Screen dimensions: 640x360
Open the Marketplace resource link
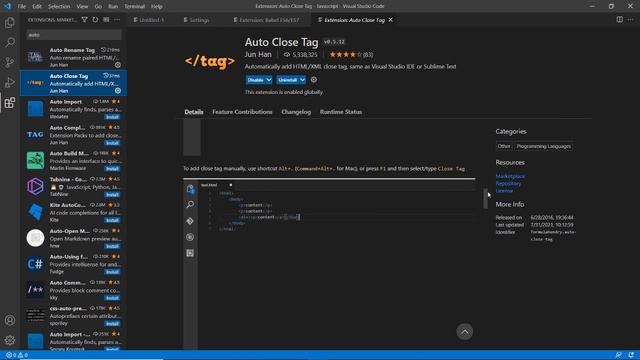[x=510, y=176]
